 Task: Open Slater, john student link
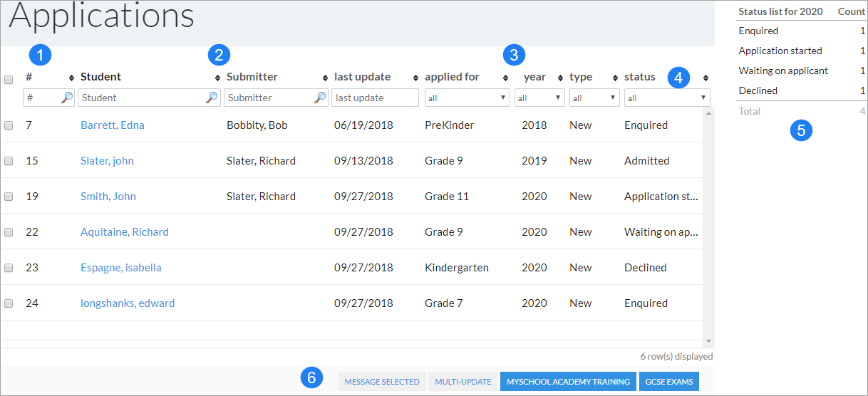tap(107, 160)
